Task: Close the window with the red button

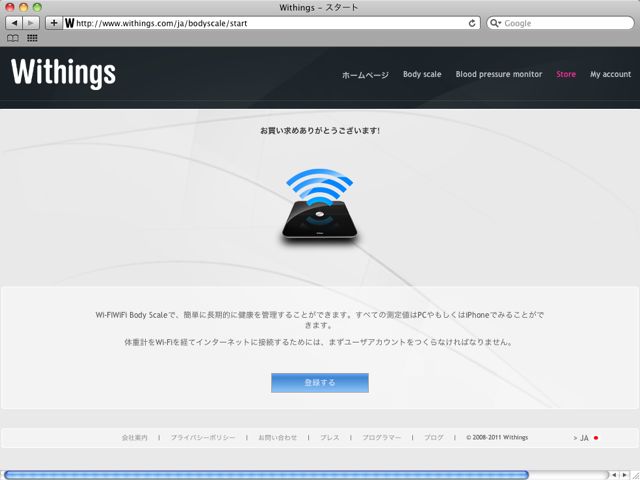Action: click(10, 7)
